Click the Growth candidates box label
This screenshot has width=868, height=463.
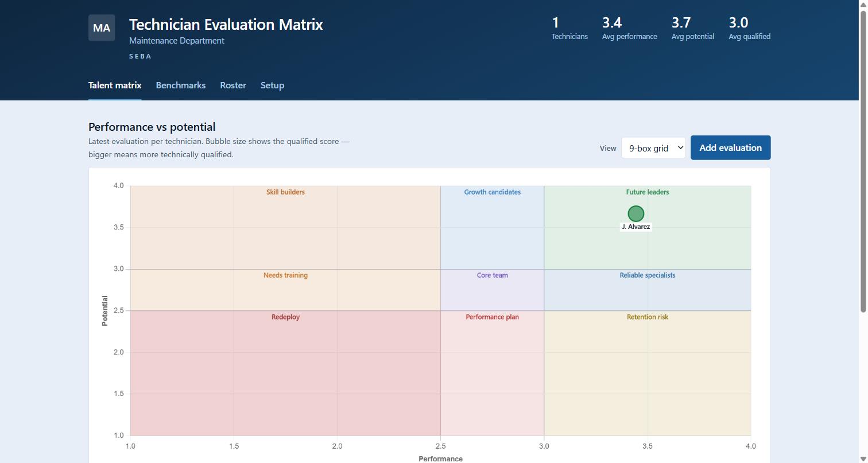[x=493, y=192]
